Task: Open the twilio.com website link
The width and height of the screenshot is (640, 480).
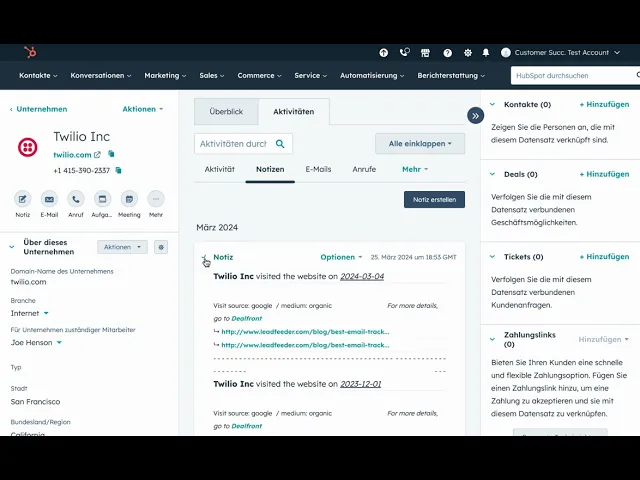Action: [72, 155]
